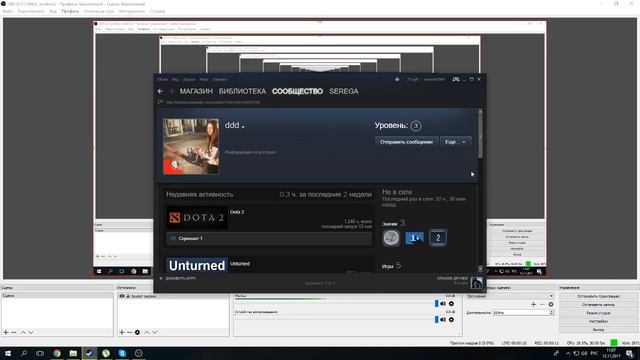
Task: Open the scene transition type dropdown
Action: coord(510,296)
